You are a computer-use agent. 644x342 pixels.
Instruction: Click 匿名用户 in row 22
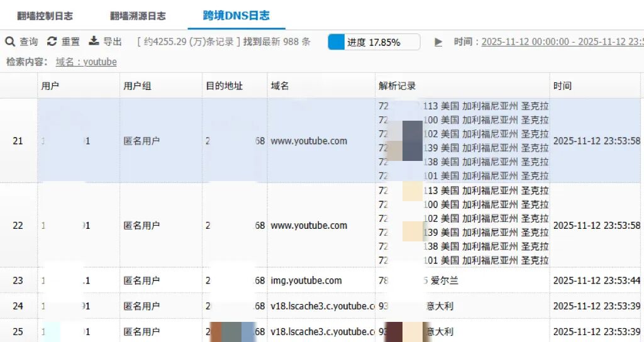tap(142, 226)
